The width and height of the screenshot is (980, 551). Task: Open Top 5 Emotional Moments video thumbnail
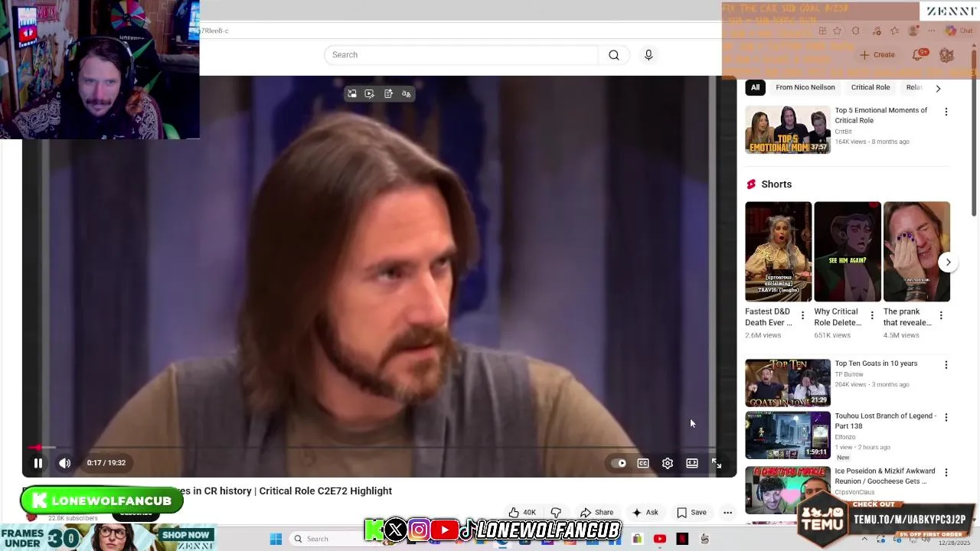pos(788,130)
